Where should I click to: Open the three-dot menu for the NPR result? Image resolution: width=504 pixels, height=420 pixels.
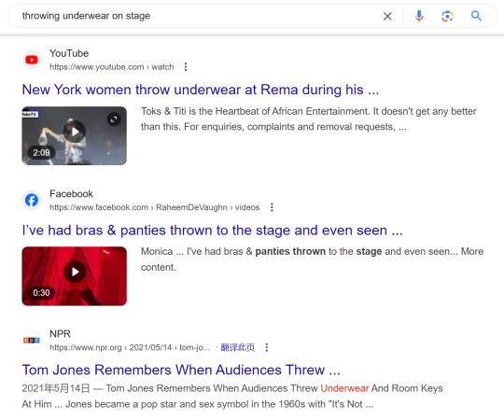[x=266, y=347]
